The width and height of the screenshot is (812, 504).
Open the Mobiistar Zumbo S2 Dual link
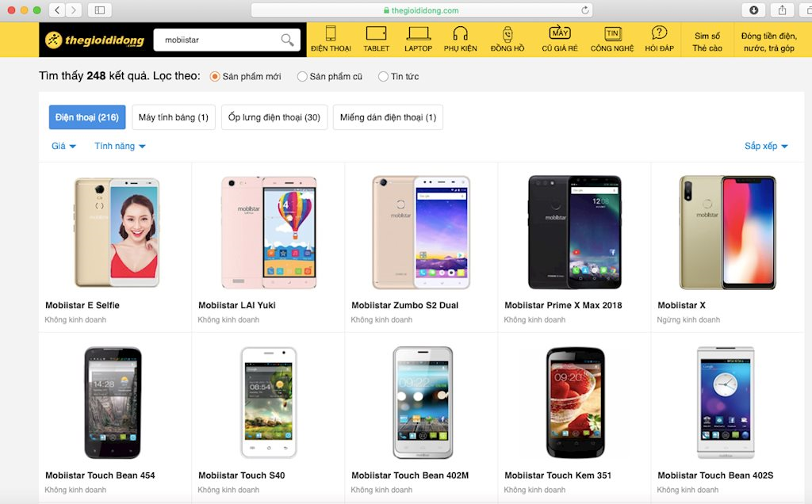tap(404, 305)
